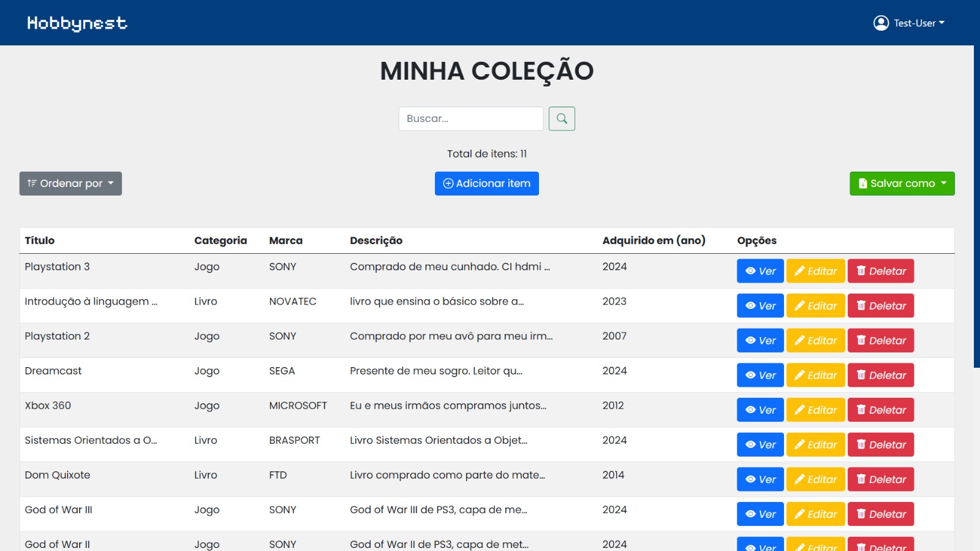The width and height of the screenshot is (980, 551).
Task: Delete the Sistemas Orientados item
Action: (x=881, y=444)
